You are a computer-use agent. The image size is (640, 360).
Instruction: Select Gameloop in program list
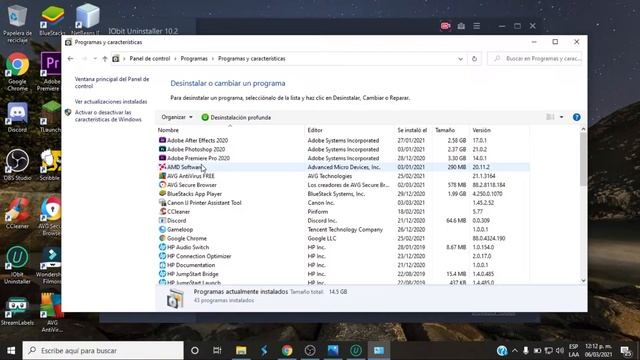tap(343, 229)
